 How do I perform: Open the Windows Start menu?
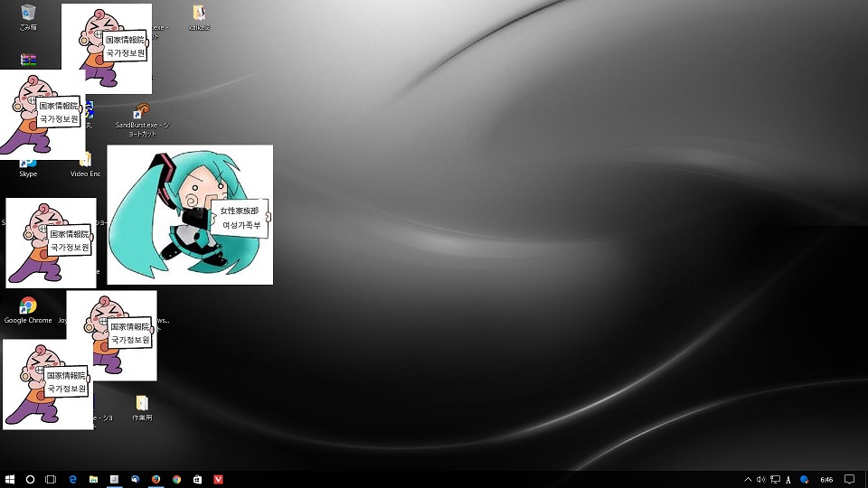(x=10, y=479)
